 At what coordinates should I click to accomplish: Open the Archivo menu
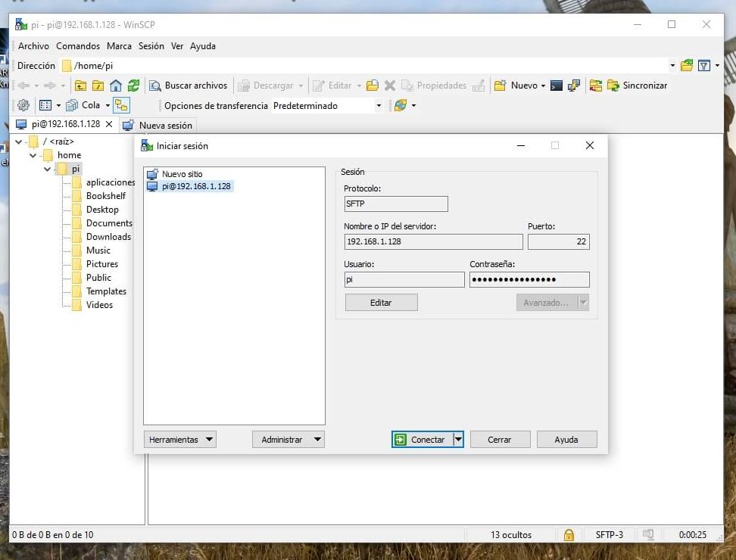click(33, 46)
